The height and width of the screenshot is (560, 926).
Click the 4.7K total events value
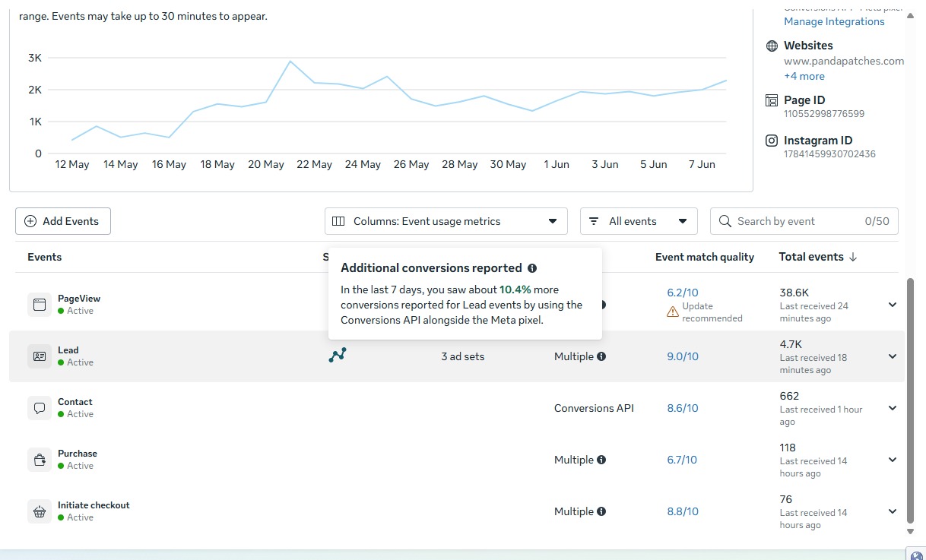point(791,344)
